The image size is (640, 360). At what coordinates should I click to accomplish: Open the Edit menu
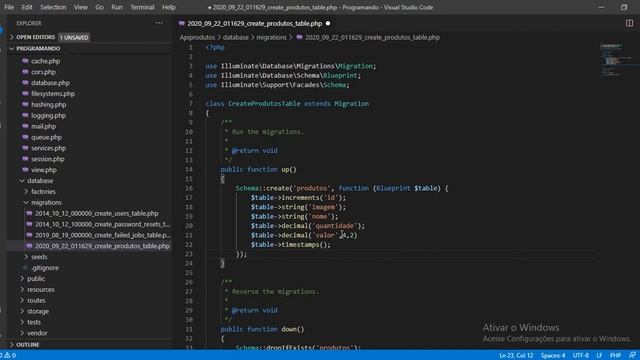click(x=27, y=7)
